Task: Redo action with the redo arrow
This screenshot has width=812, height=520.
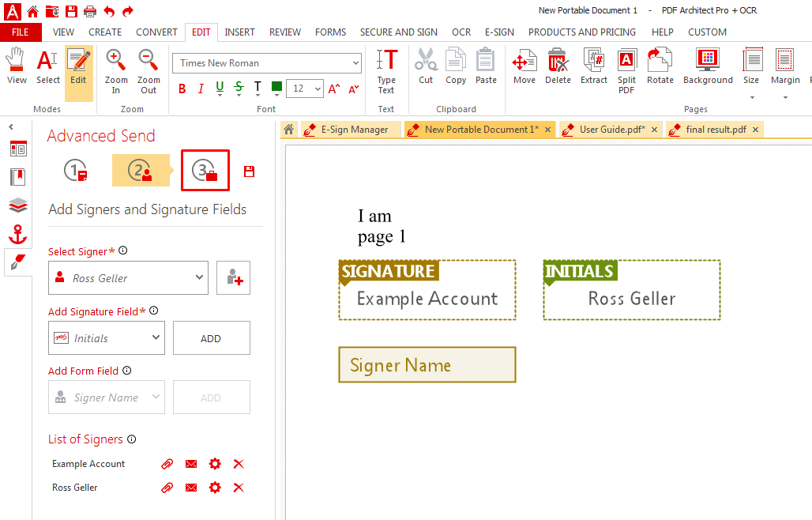Action: pyautogui.click(x=128, y=11)
